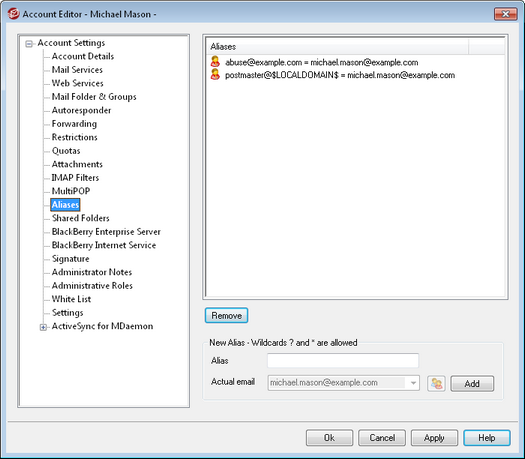Select Account Details in the tree

point(83,56)
